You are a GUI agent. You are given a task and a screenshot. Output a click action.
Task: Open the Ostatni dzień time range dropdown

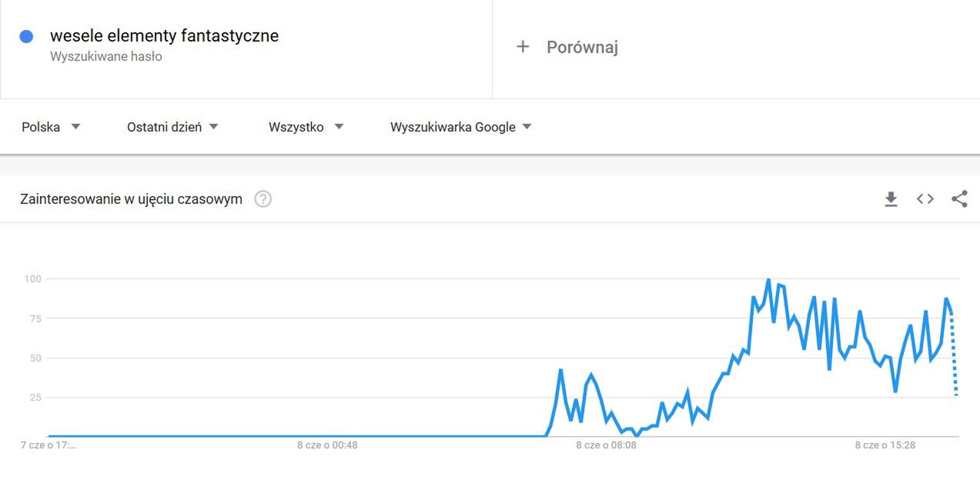[x=172, y=127]
